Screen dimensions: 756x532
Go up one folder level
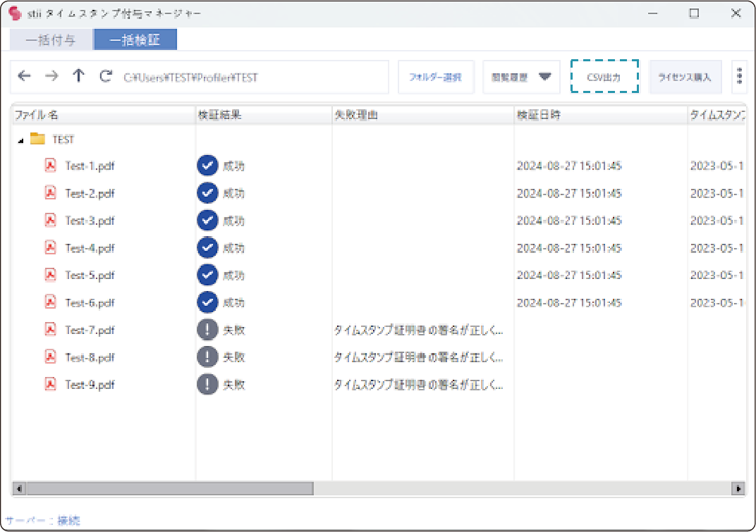78,77
